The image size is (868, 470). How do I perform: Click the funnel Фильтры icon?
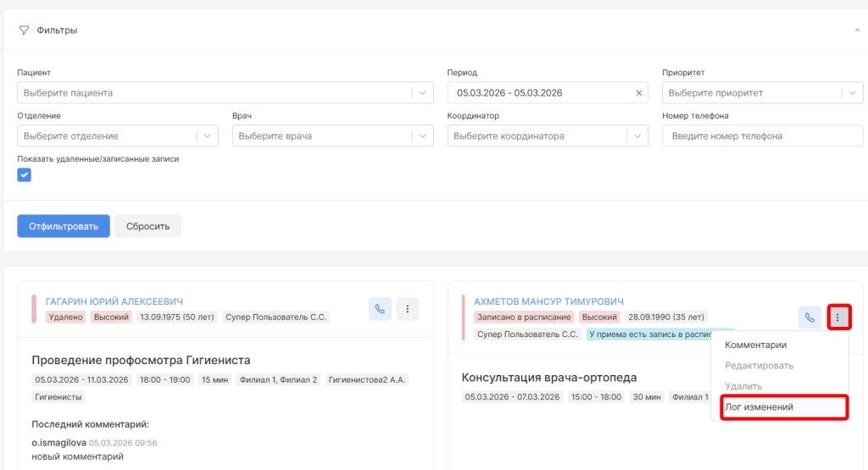click(x=24, y=30)
